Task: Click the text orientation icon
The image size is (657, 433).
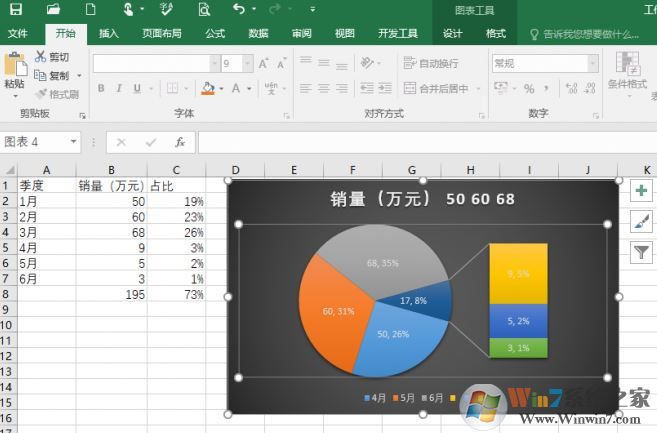Action: pyautogui.click(x=367, y=63)
